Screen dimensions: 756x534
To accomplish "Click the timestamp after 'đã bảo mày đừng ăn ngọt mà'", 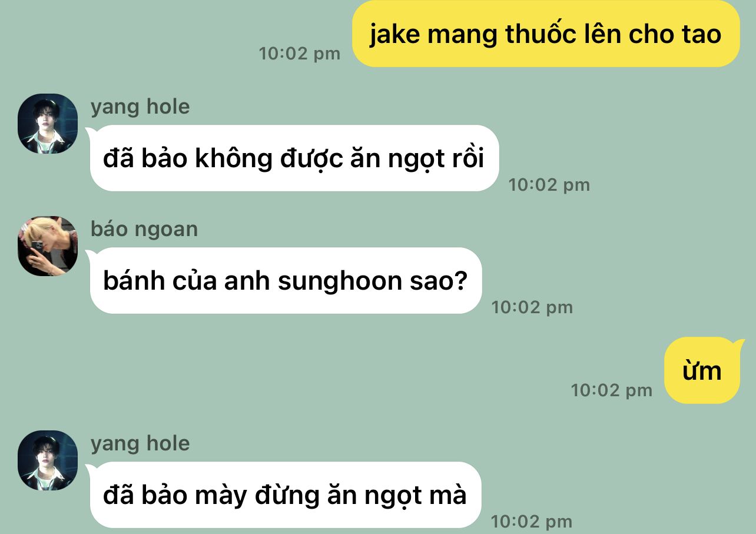I will [532, 522].
